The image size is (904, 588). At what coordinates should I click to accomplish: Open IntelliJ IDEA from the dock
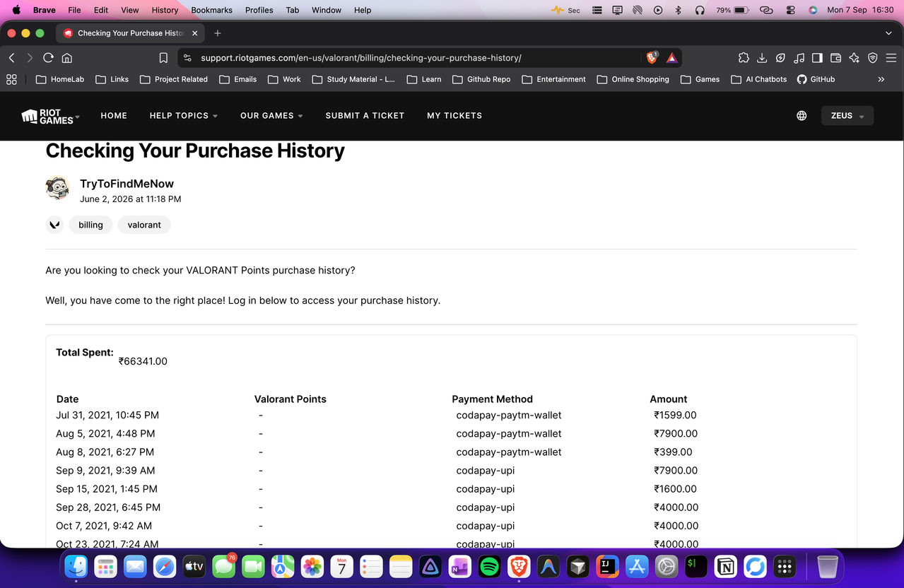[x=607, y=566]
